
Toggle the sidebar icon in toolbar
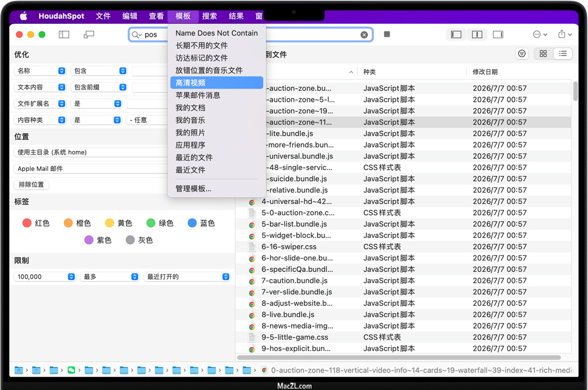[x=64, y=34]
